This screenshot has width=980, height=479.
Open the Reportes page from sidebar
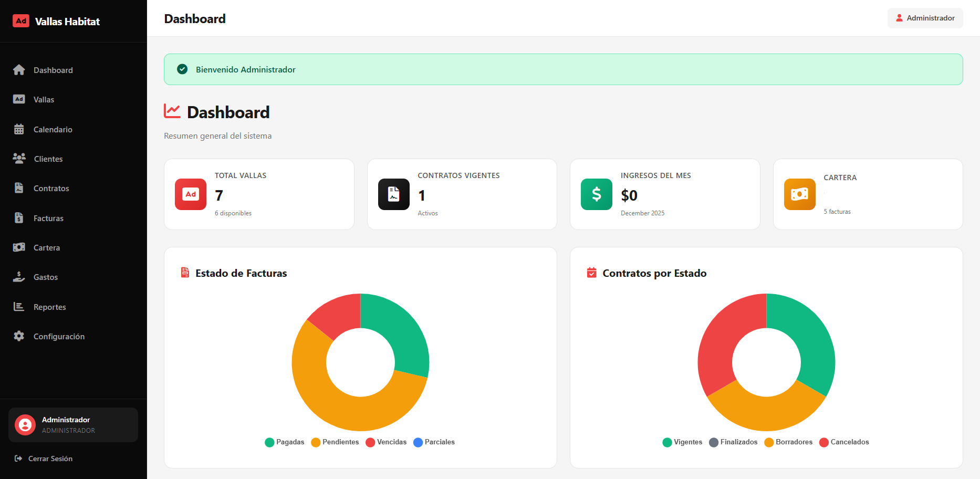[x=49, y=307]
